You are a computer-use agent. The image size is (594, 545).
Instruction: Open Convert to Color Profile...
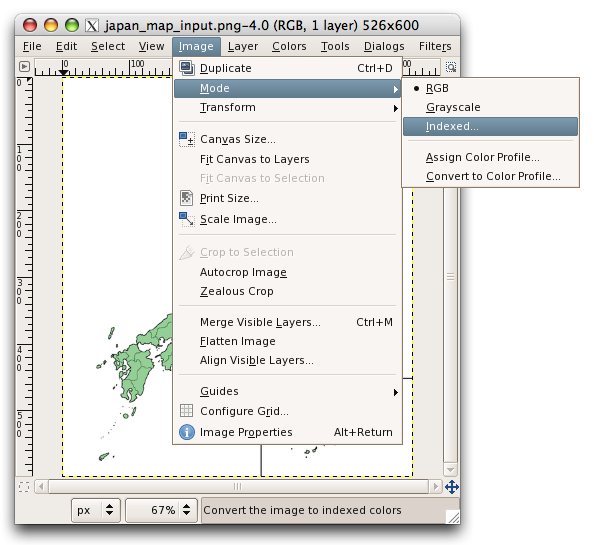(x=490, y=176)
